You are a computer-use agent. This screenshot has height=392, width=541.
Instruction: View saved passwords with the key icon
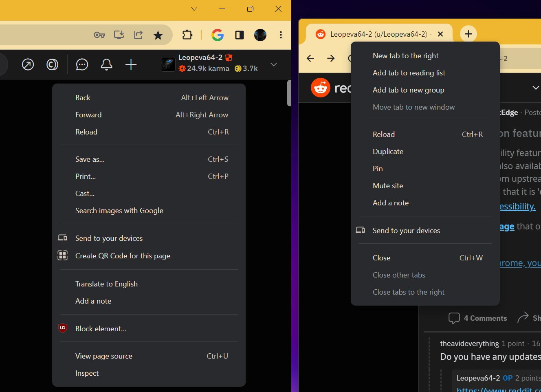pyautogui.click(x=99, y=35)
